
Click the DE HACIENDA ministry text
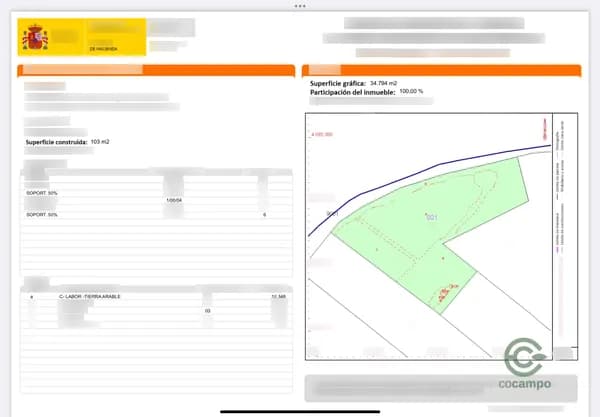pos(104,48)
